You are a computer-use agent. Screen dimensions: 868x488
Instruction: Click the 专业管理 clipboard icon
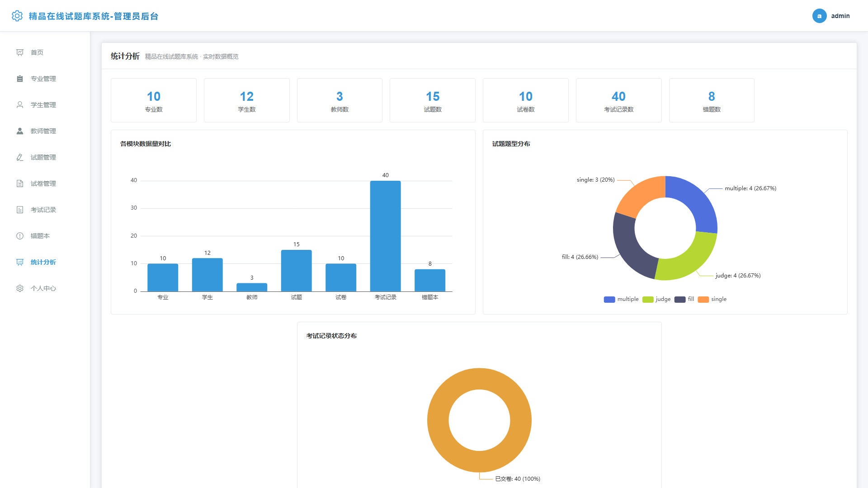click(20, 79)
